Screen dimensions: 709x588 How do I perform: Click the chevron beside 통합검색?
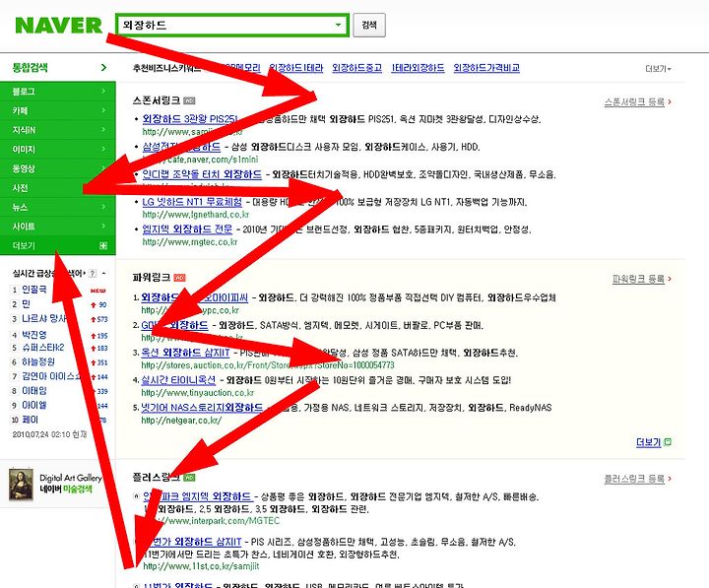[103, 67]
